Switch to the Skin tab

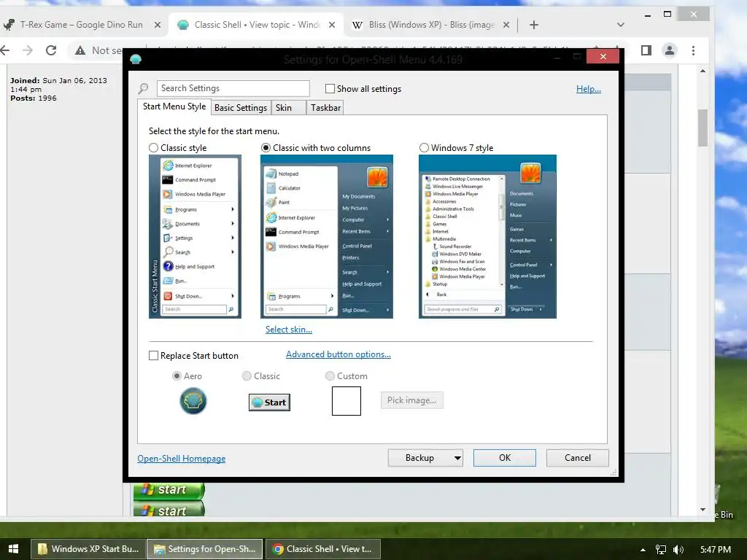pyautogui.click(x=288, y=108)
